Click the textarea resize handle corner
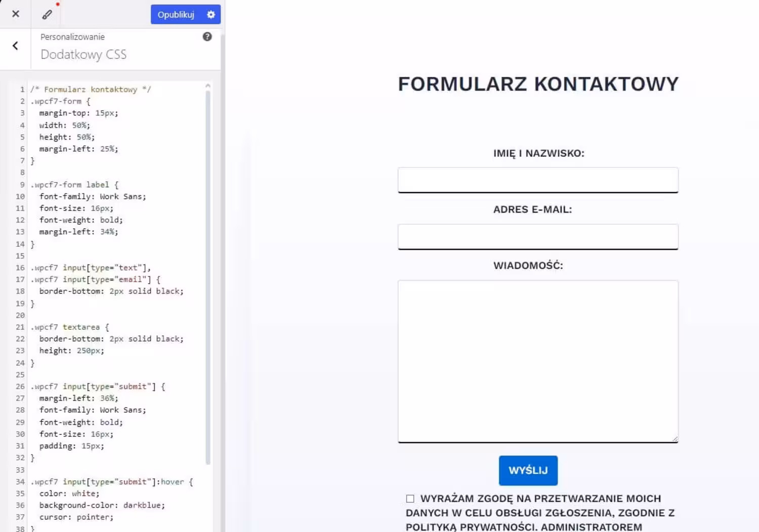 [x=675, y=439]
